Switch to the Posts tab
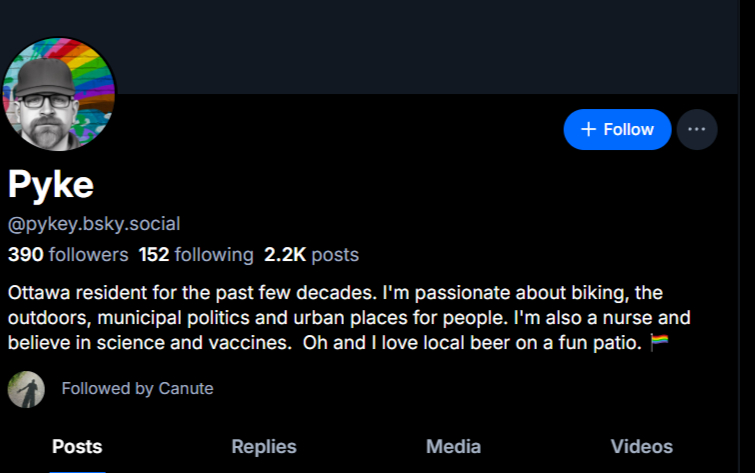Viewport: 755px width, 473px height. pyautogui.click(x=77, y=447)
